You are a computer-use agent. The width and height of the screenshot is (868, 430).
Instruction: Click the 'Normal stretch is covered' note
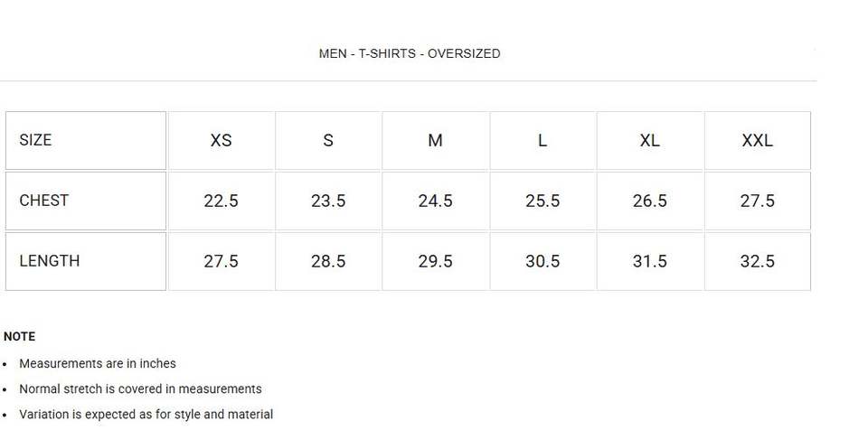click(x=140, y=388)
